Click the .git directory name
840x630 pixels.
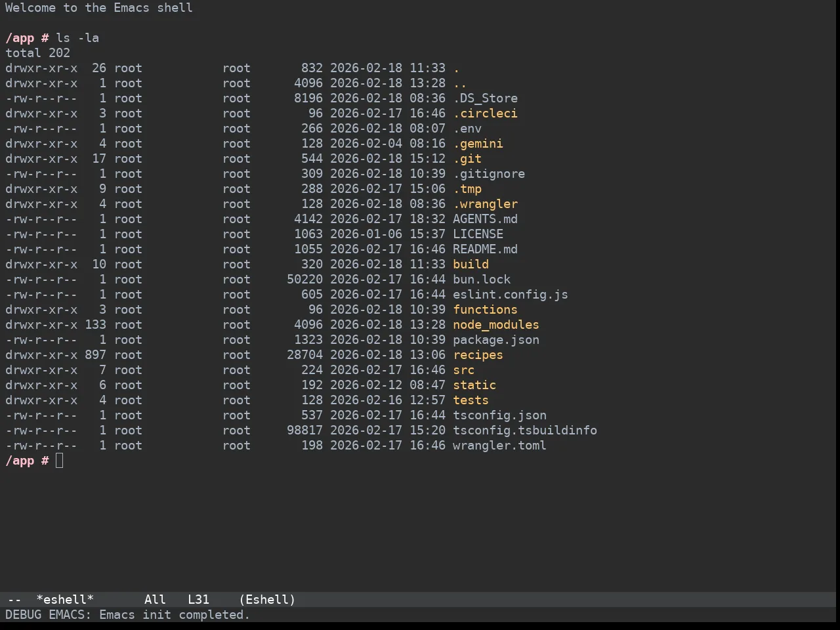click(467, 159)
